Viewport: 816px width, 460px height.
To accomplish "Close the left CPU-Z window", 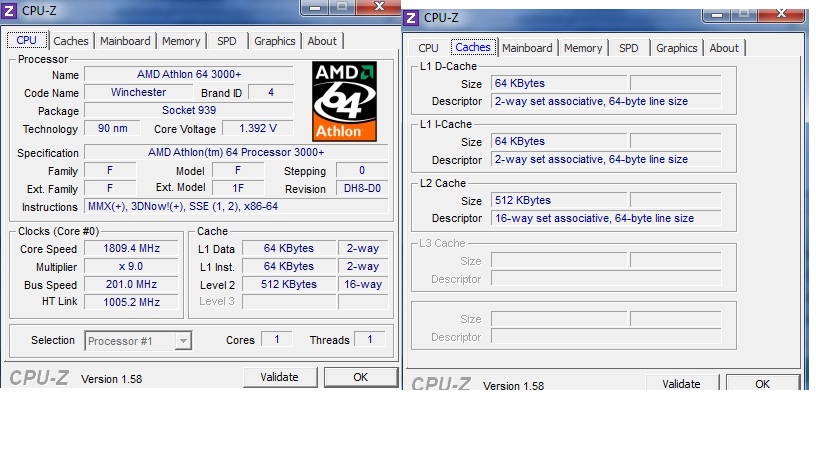I will click(x=379, y=7).
